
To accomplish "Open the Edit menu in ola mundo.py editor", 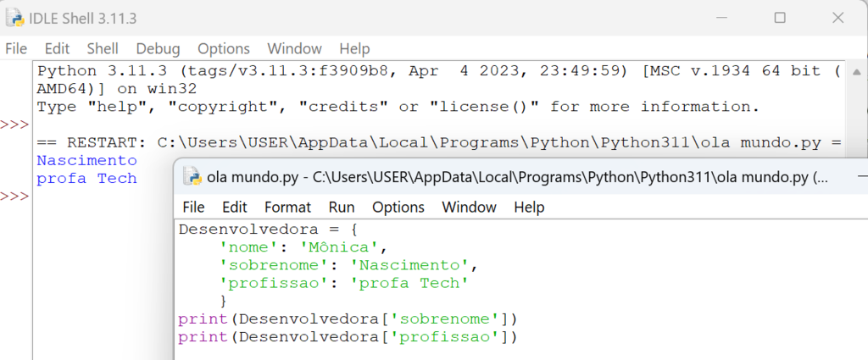I will pos(235,207).
